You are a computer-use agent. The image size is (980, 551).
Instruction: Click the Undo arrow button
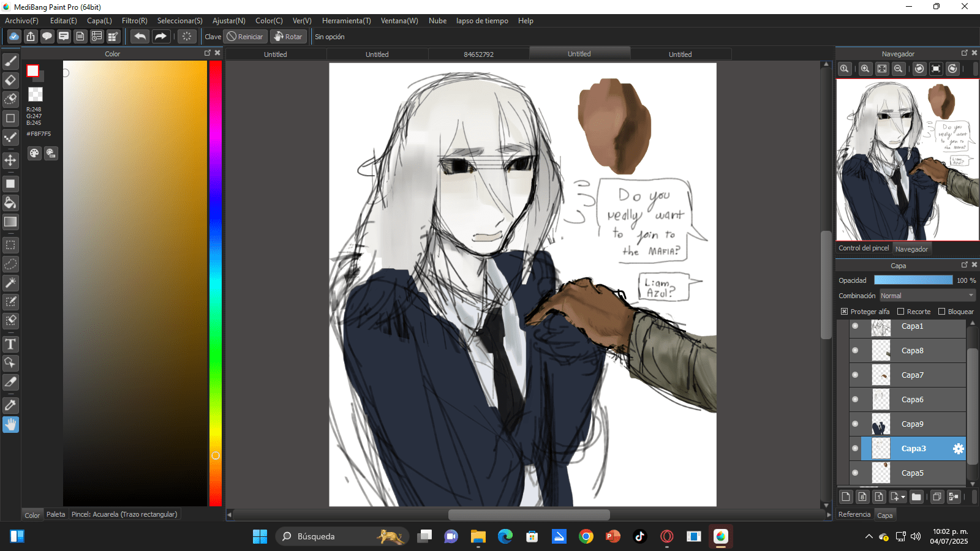point(140,36)
